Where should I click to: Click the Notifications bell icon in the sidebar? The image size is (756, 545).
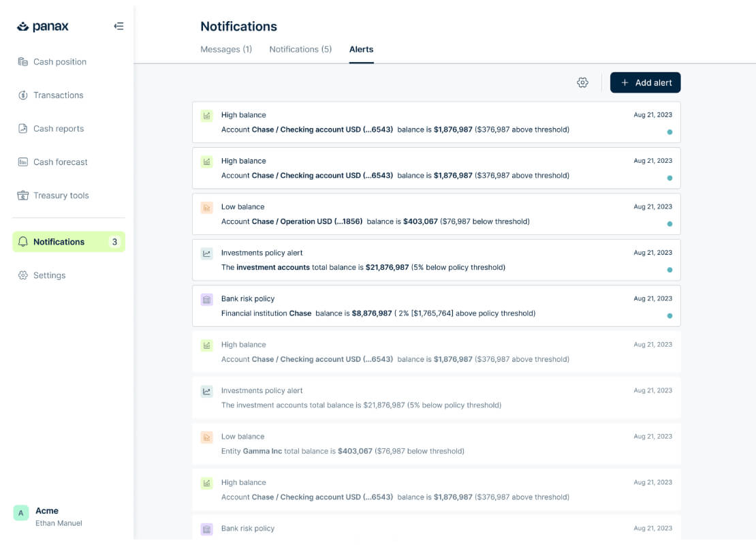click(x=22, y=242)
